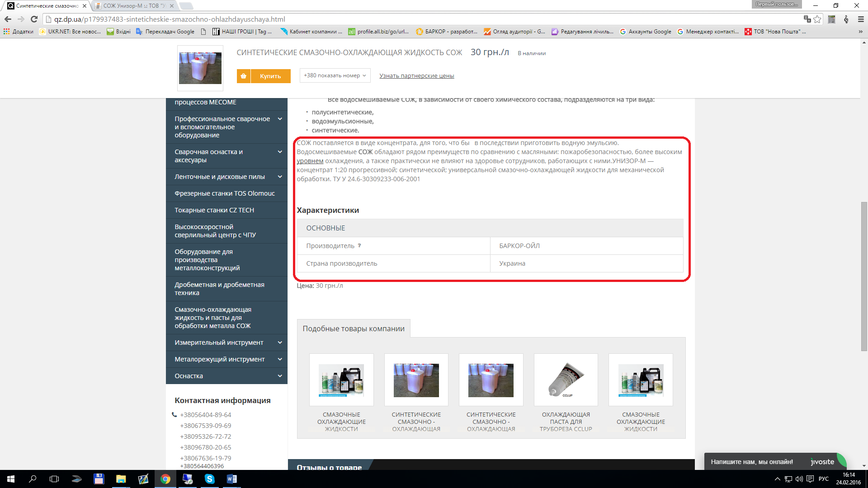Click the help question mark near Производитель

(x=359, y=246)
